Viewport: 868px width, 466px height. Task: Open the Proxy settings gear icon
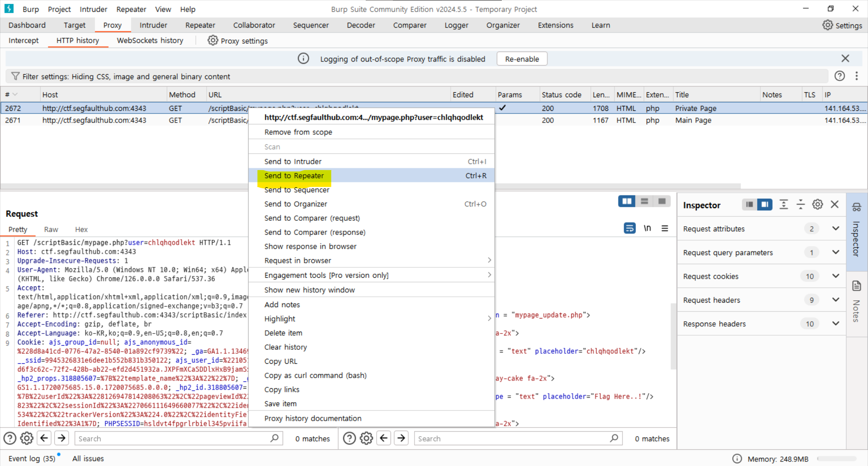(212, 41)
